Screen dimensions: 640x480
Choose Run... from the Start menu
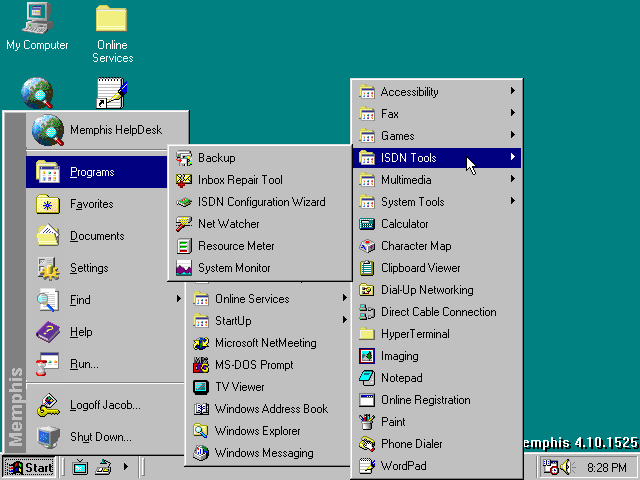pyautogui.click(x=105, y=364)
